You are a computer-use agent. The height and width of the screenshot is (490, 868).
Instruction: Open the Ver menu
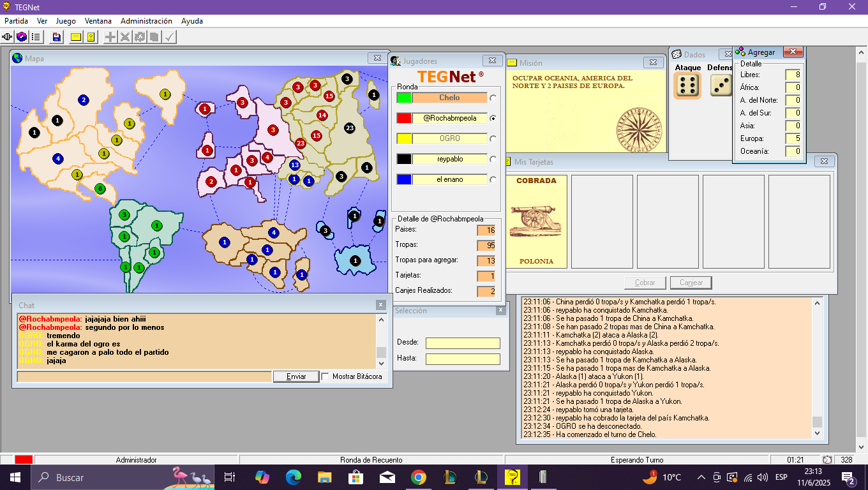[42, 21]
